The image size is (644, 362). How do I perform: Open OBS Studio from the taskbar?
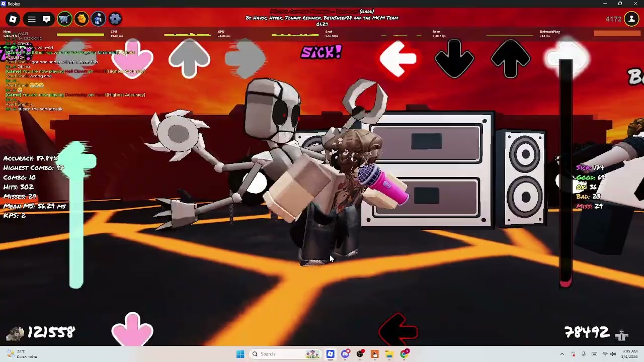pos(360,354)
